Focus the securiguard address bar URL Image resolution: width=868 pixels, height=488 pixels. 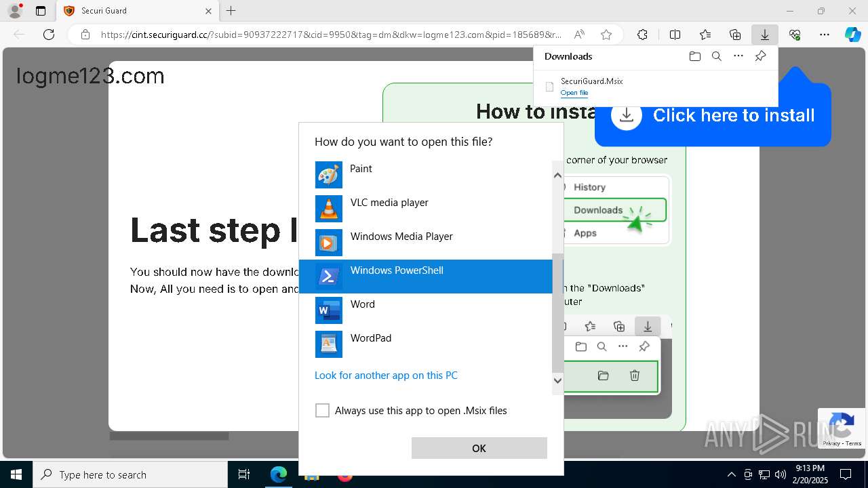tap(331, 35)
